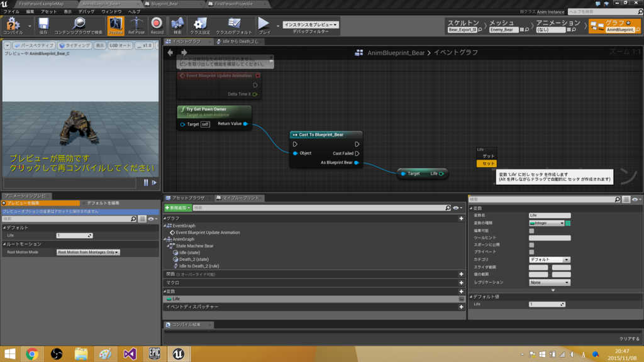Open アセットブラウザ tab
The image size is (644, 362).
point(188,198)
